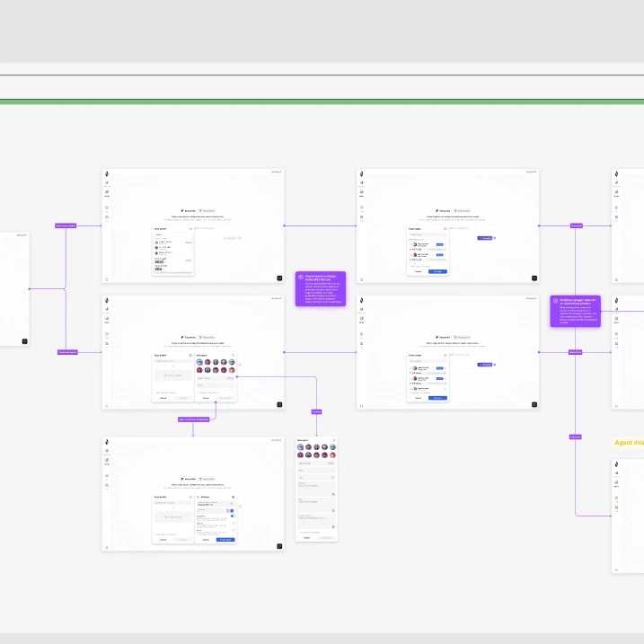Screen dimensions: 644x644
Task: Click the header icon of the standalone agent panel
Action: (x=333, y=440)
